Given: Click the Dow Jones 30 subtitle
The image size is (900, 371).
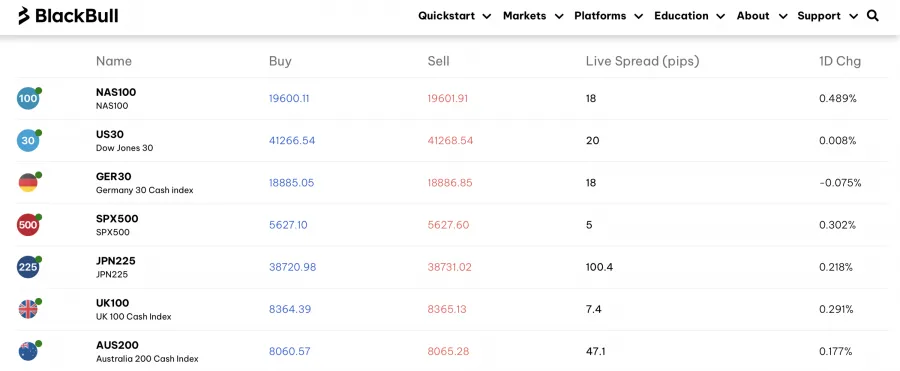Looking at the screenshot, I should coord(125,148).
